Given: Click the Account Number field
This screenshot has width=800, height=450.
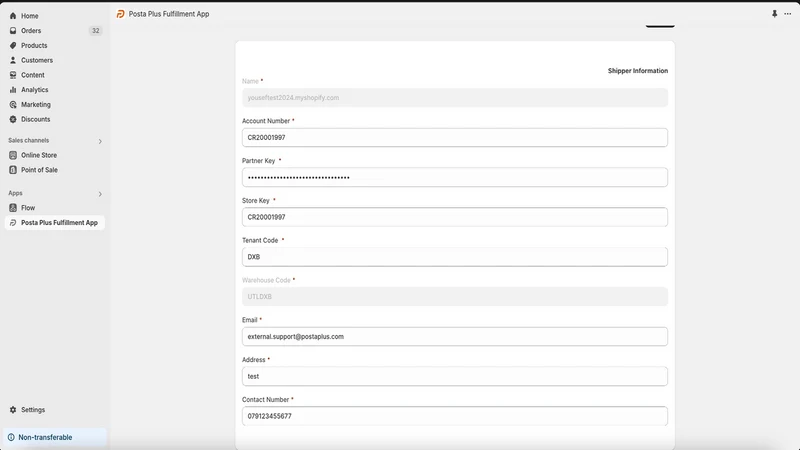Looking at the screenshot, I should [455, 137].
